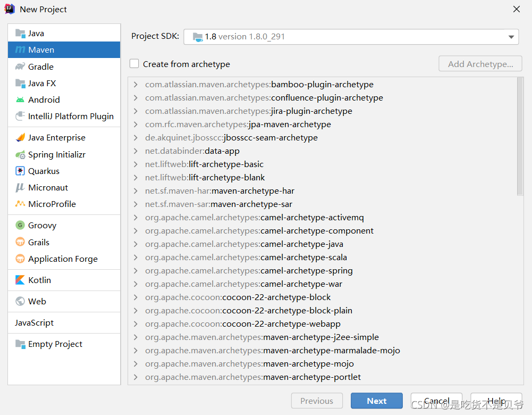
Task: Select Android project type
Action: 64,100
